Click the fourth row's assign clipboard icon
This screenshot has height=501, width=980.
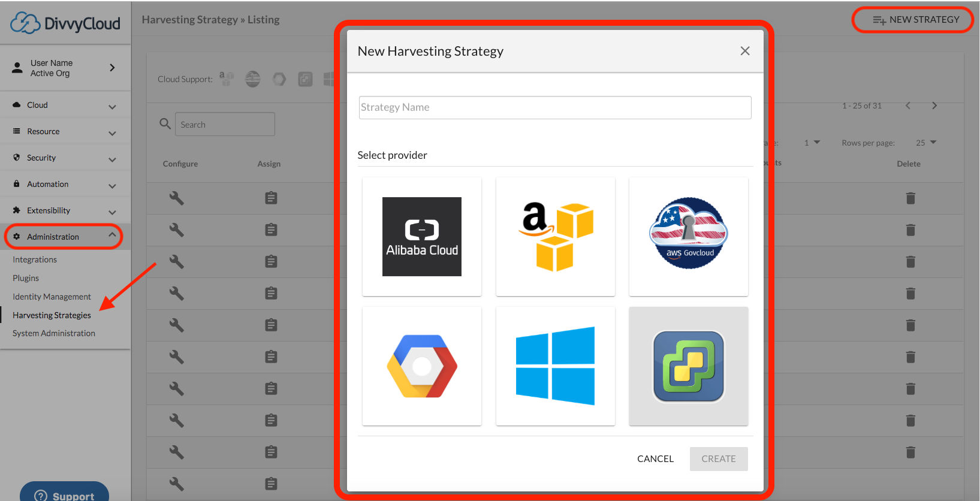[271, 293]
